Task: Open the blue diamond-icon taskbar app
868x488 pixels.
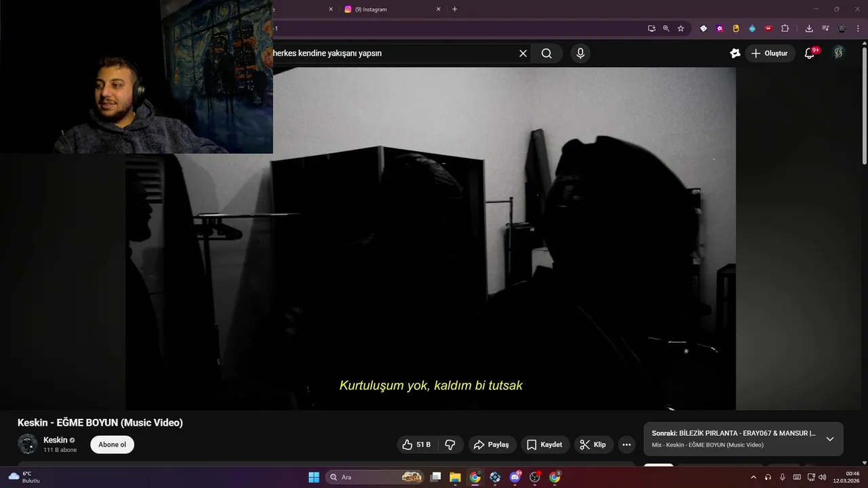Action: pyautogui.click(x=495, y=477)
